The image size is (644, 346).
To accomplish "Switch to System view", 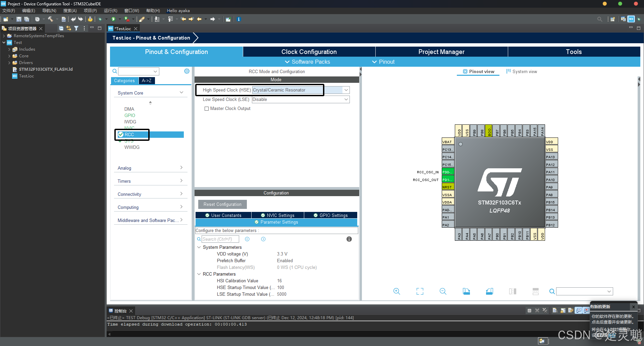I will click(521, 71).
